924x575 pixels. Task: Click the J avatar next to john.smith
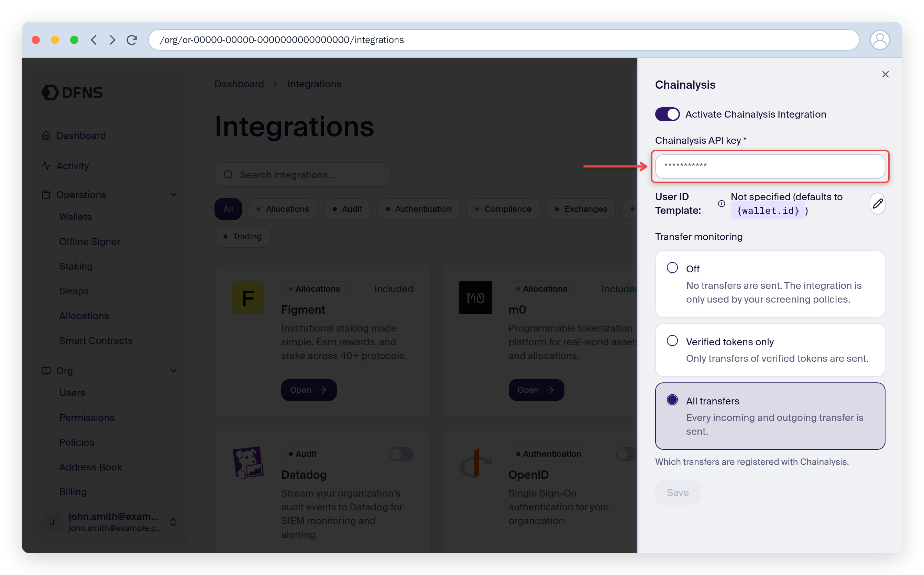(x=52, y=522)
